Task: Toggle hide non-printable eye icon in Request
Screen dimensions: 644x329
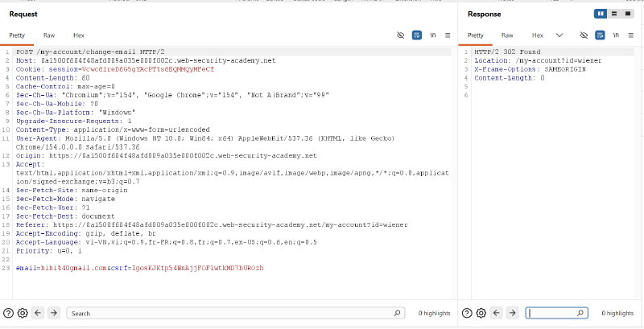Action: (401, 35)
